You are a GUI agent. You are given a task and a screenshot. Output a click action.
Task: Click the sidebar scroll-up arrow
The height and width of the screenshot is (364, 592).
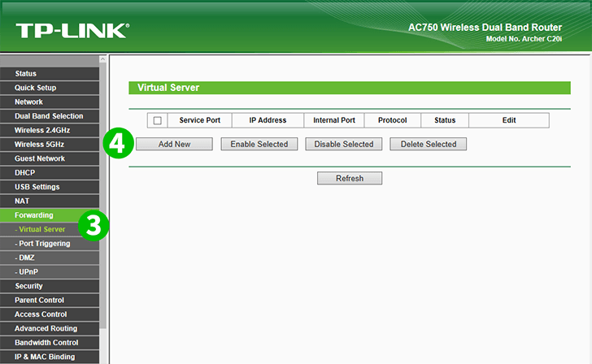[102, 59]
